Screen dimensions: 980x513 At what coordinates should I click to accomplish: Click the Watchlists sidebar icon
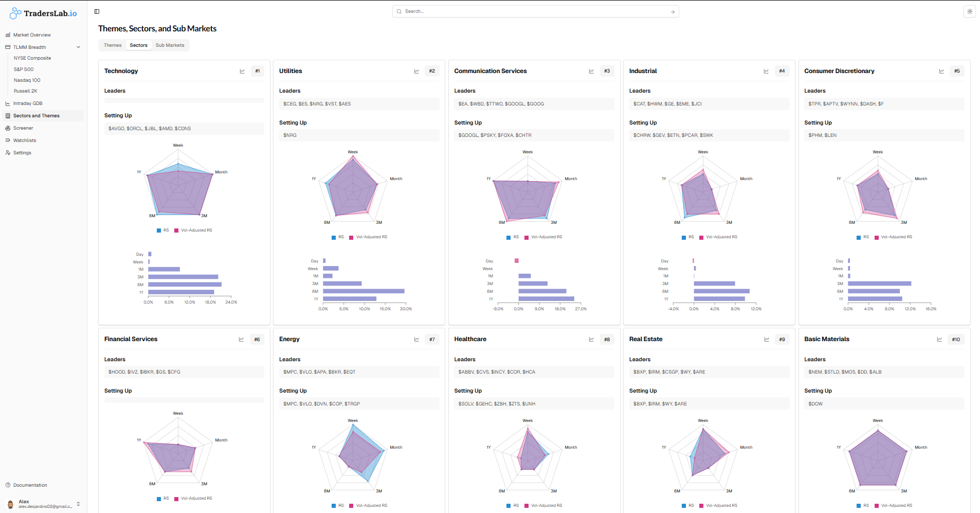(x=8, y=140)
